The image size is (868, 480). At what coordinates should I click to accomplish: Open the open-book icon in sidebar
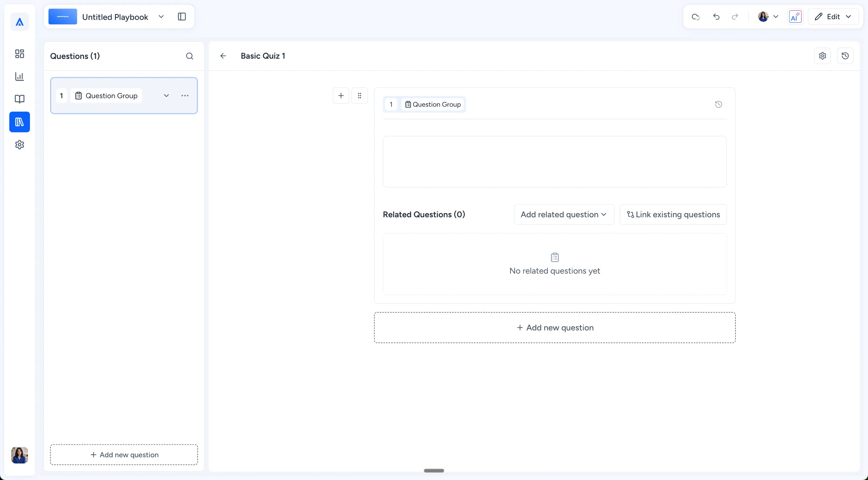pyautogui.click(x=20, y=99)
